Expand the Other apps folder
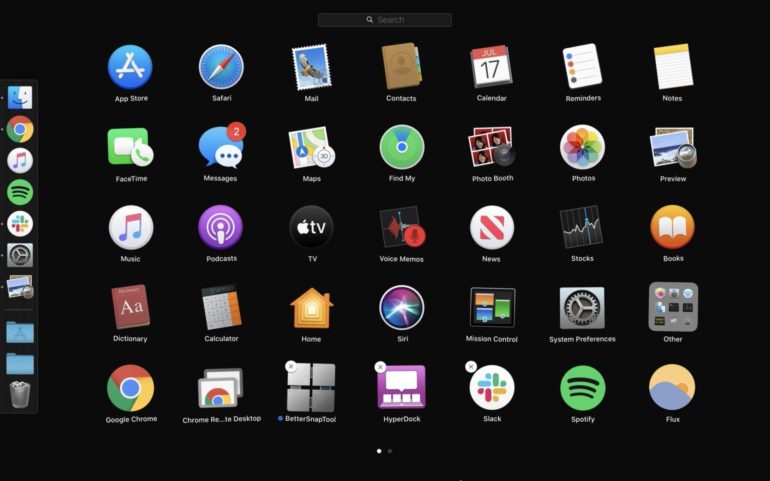 point(672,308)
